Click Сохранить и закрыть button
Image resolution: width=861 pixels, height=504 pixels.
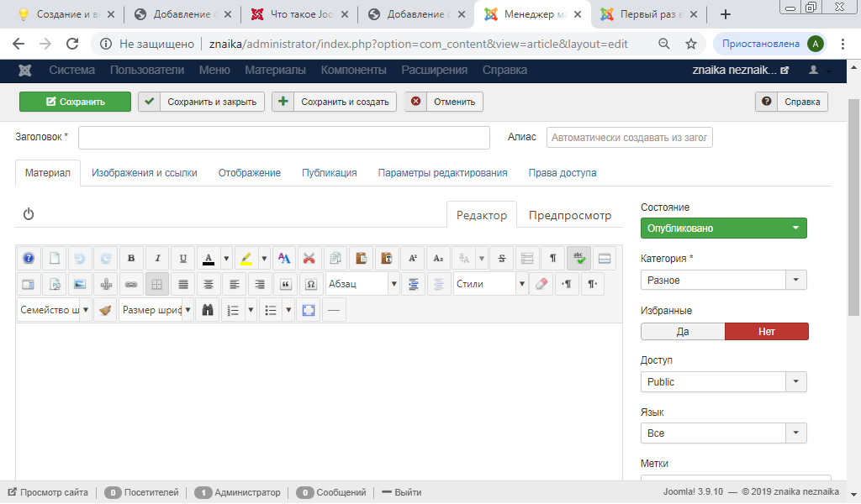[x=202, y=102]
